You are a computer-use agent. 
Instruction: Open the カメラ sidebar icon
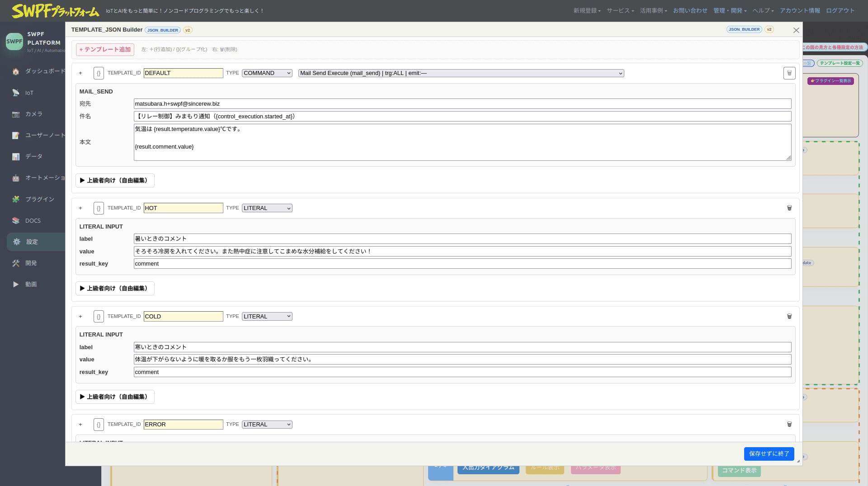[16, 114]
